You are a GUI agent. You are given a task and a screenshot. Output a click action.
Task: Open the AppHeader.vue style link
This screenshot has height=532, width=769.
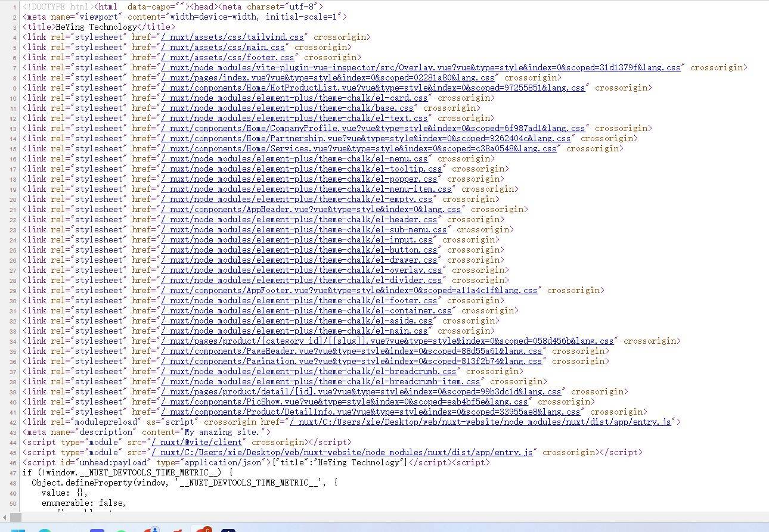pos(311,209)
